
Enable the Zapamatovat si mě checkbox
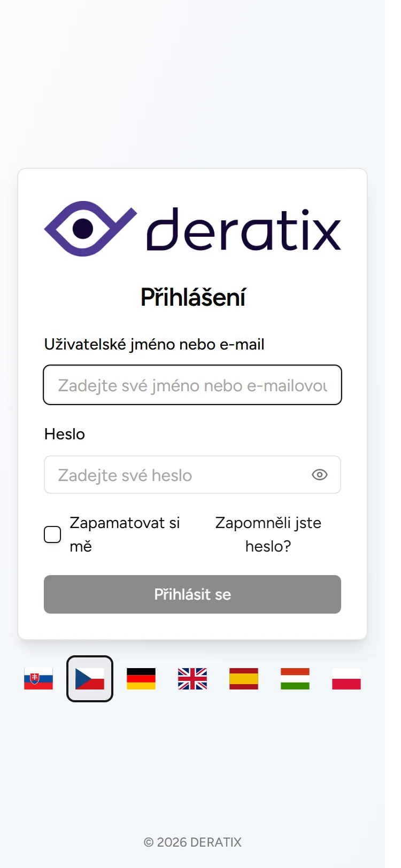pos(52,534)
